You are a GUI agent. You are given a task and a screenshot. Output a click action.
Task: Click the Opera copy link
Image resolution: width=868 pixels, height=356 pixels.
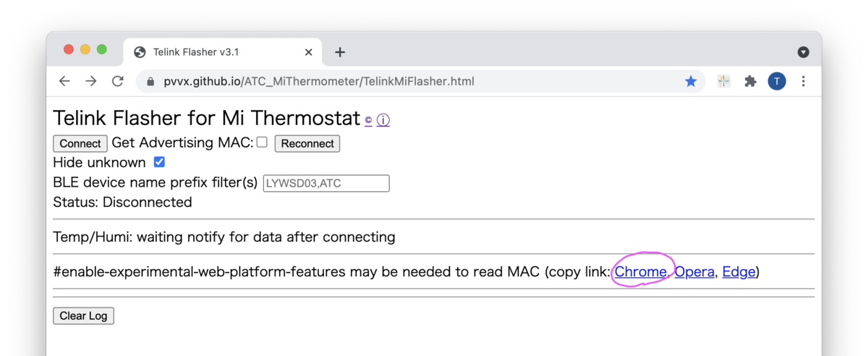(694, 272)
